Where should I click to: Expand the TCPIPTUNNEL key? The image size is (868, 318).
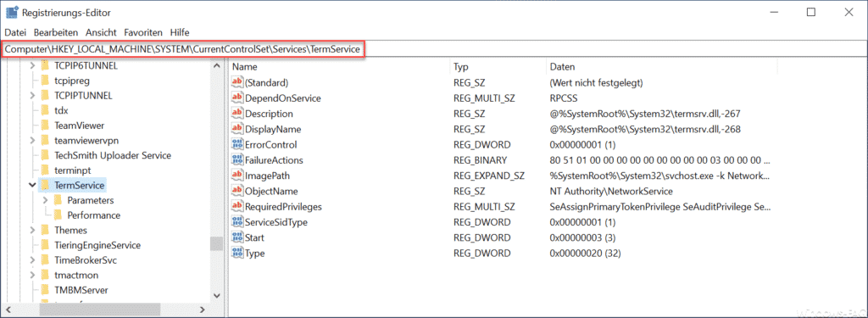pos(33,96)
